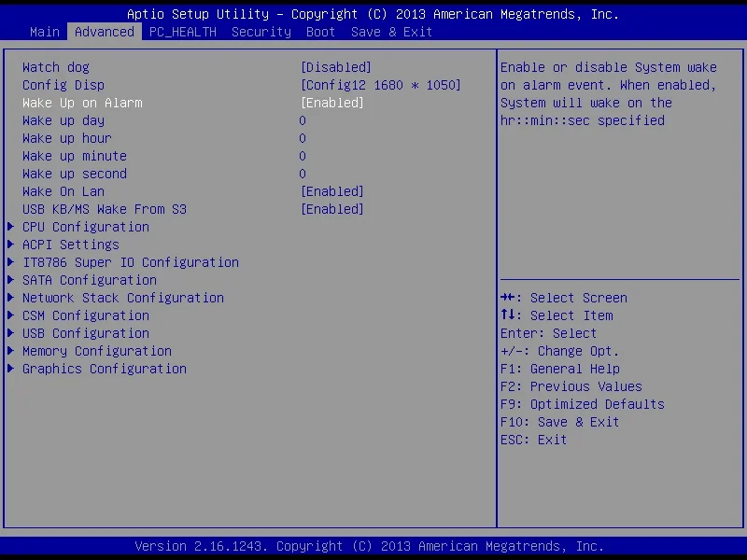Open Memory Configuration submenu
The width and height of the screenshot is (747, 560).
pyautogui.click(x=97, y=351)
